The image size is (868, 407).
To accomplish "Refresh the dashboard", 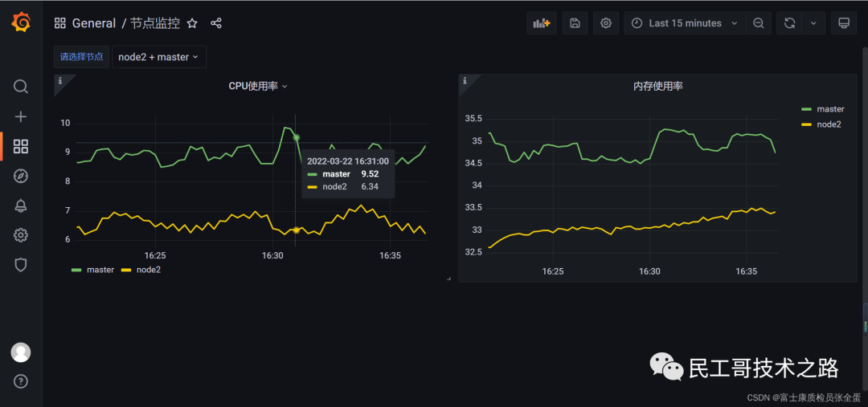I will (790, 23).
